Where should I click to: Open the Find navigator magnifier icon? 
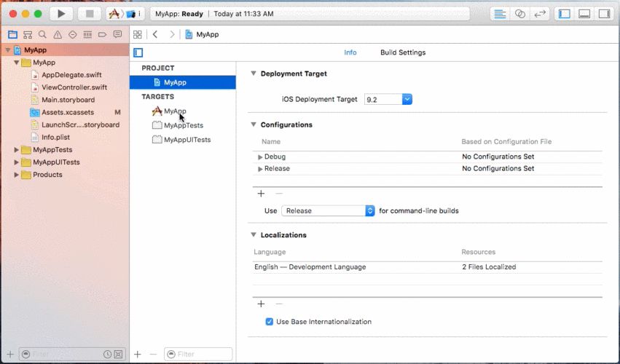click(x=43, y=34)
